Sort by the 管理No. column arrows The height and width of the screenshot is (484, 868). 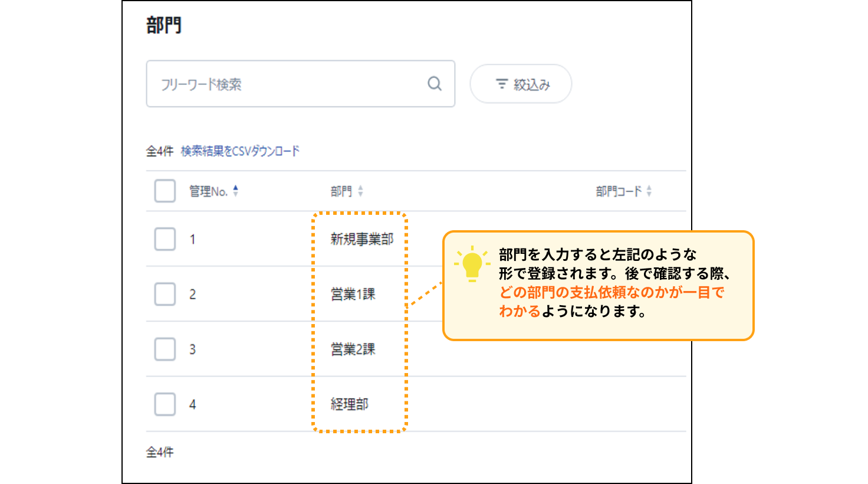pyautogui.click(x=235, y=191)
